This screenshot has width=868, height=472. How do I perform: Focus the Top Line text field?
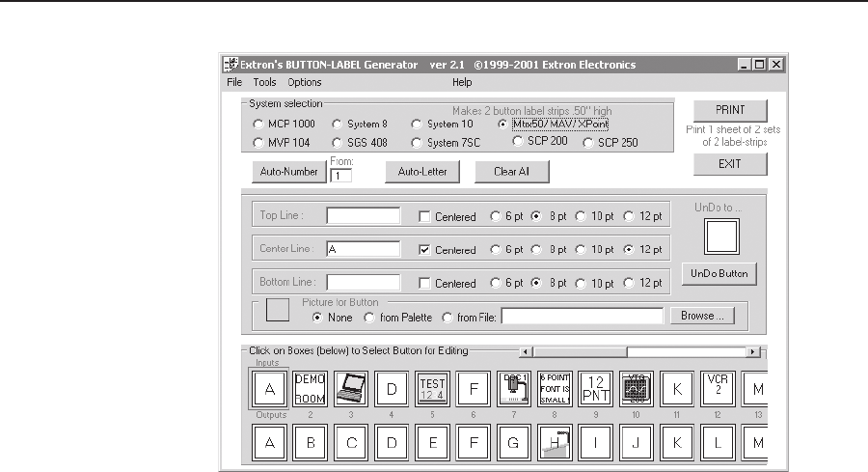[364, 215]
